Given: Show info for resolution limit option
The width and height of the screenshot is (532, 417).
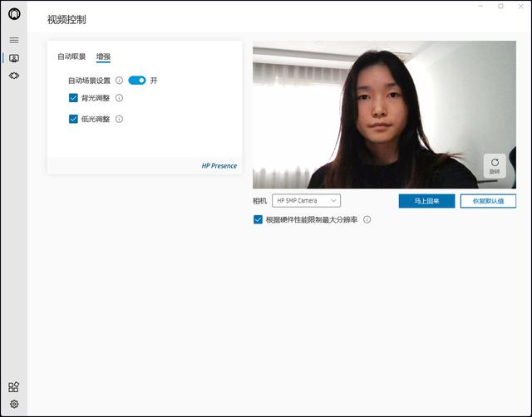Looking at the screenshot, I should (x=367, y=219).
